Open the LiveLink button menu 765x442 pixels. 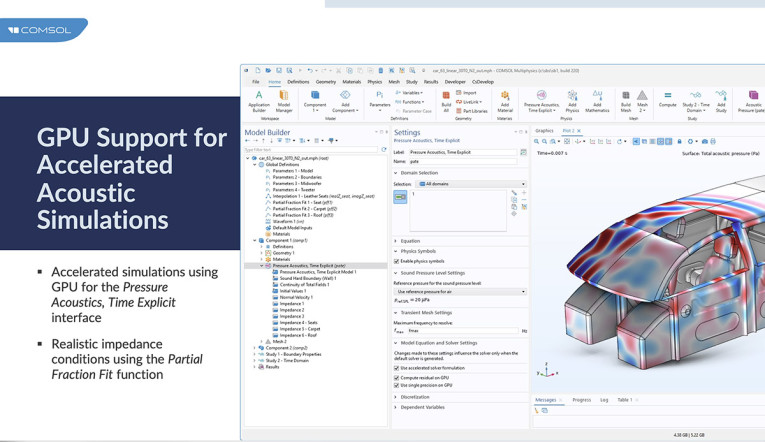469,102
